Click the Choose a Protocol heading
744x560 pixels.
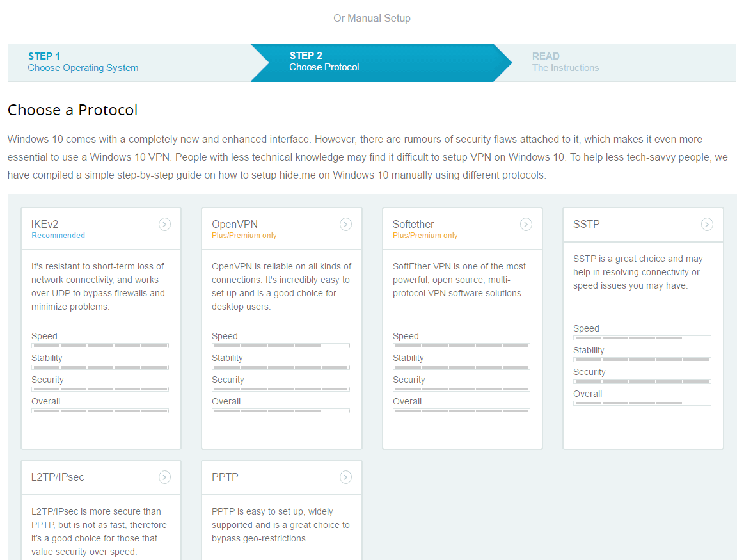click(72, 110)
